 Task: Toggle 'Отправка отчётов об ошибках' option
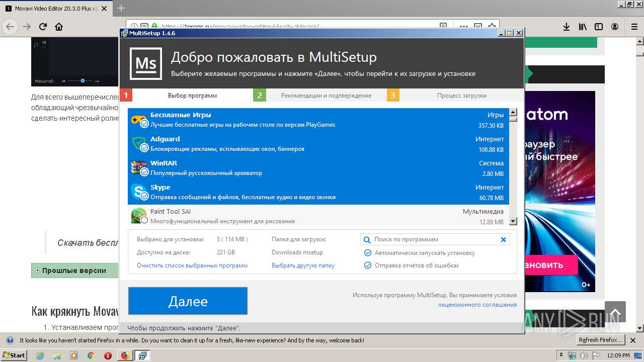click(368, 265)
